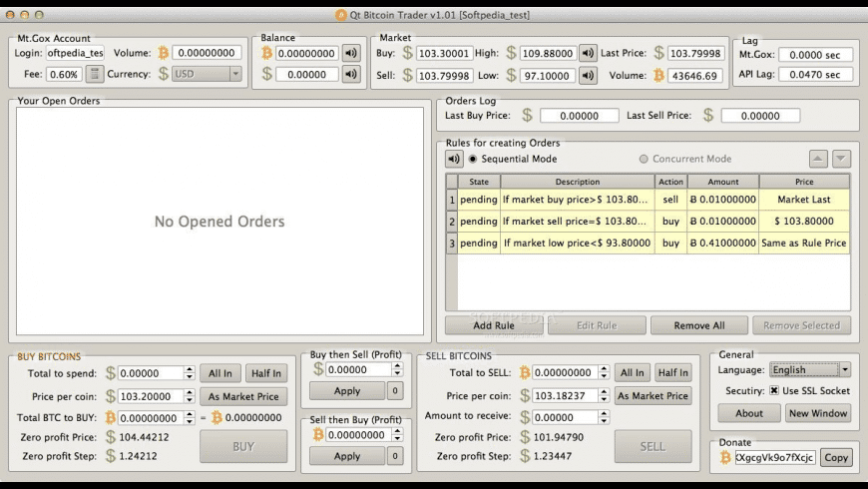Select Concurrent Mode radio button
The height and width of the screenshot is (489, 868).
[x=644, y=159]
